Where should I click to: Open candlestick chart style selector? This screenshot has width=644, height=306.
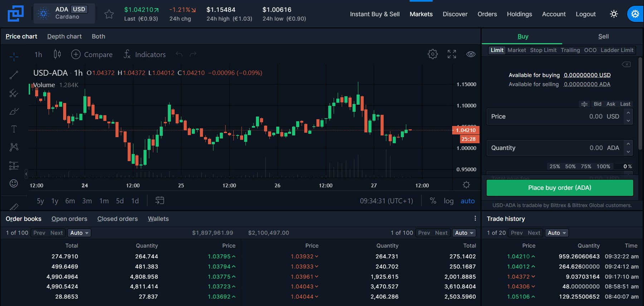57,54
